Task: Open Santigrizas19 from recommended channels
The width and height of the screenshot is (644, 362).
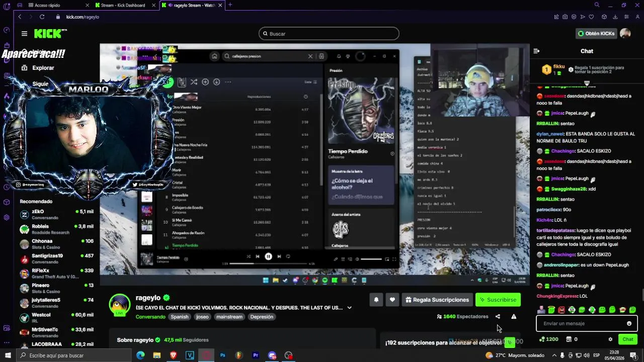Action: coord(56,259)
